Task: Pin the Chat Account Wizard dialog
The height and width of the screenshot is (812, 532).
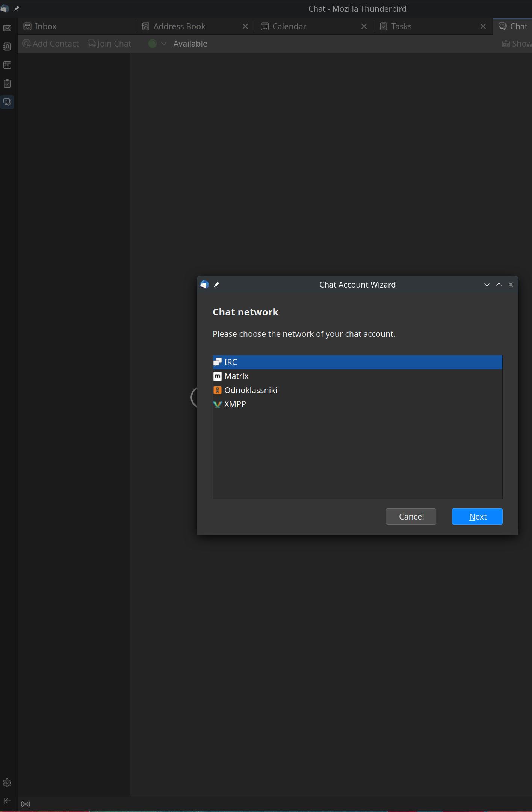Action: pos(216,285)
